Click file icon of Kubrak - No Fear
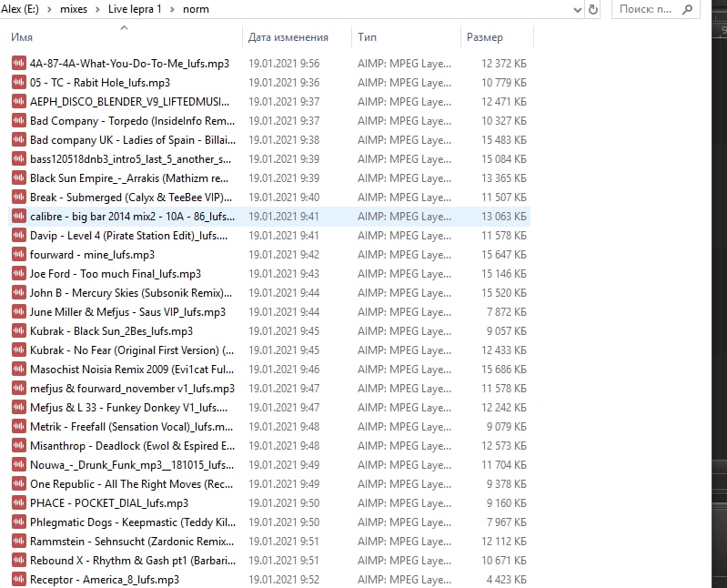The height and width of the screenshot is (588, 727). coord(19,350)
